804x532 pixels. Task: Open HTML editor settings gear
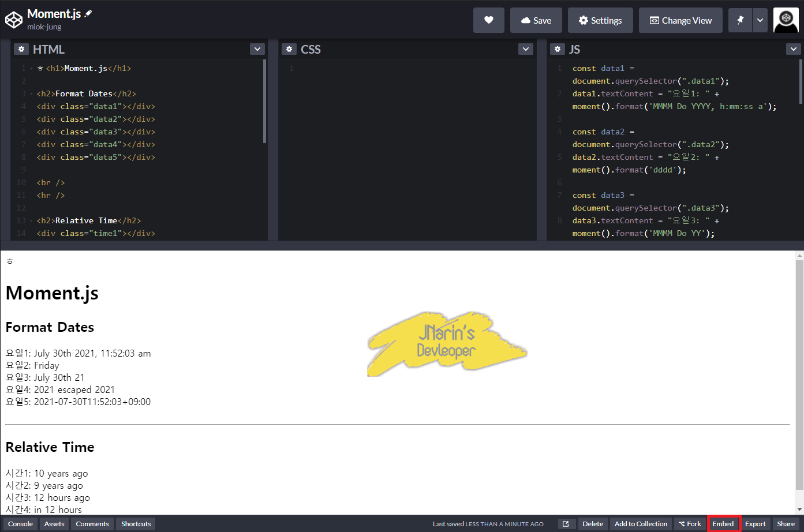coord(21,49)
